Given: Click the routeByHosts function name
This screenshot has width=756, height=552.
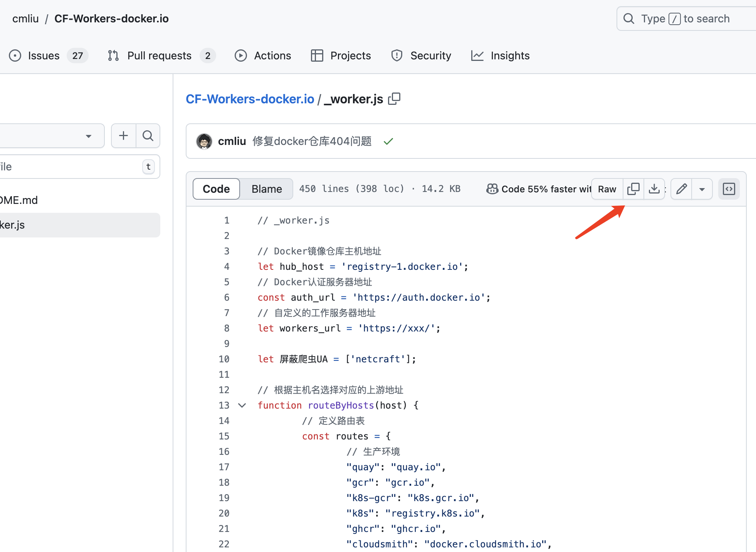Looking at the screenshot, I should coord(341,405).
